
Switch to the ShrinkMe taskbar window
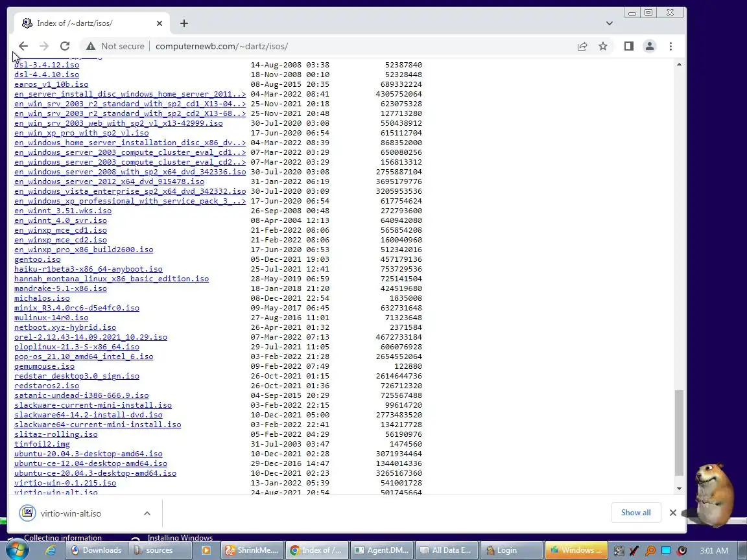click(252, 550)
